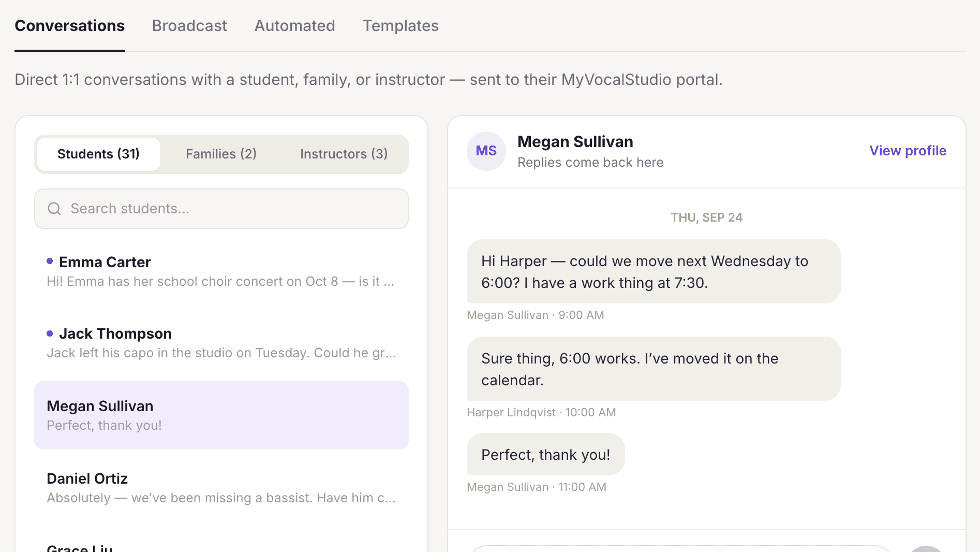
Task: Switch to the Broadcast tab
Action: tap(189, 26)
